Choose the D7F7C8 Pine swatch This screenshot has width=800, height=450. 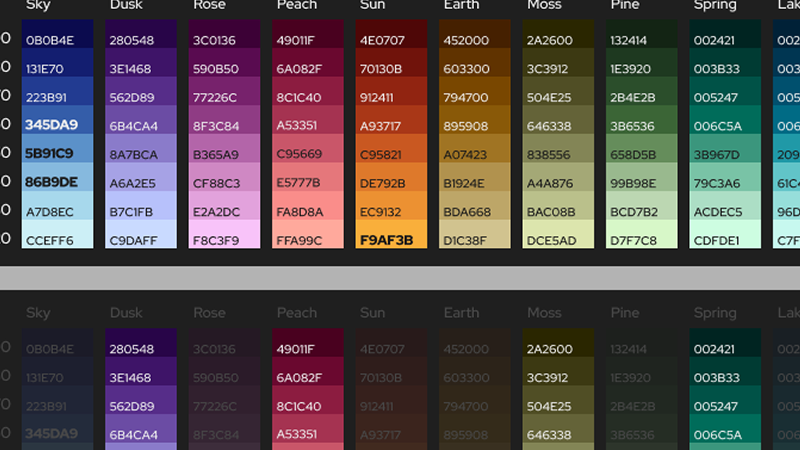pos(642,234)
